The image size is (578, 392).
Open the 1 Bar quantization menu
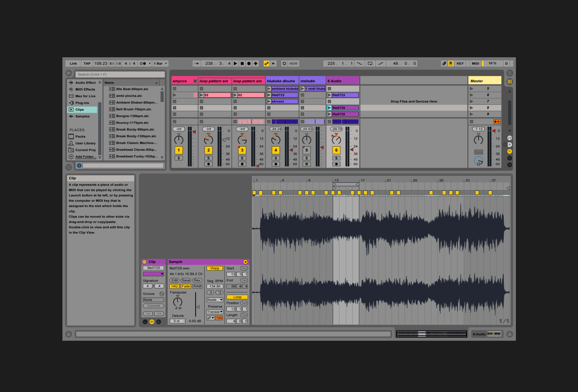pyautogui.click(x=160, y=64)
